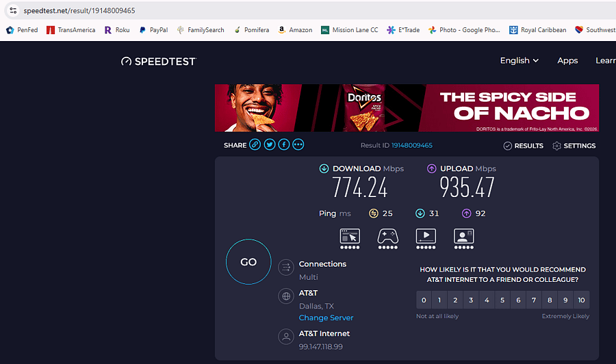Viewport: 616px width, 364px height.
Task: Click the download ping icon showing 31
Action: click(x=420, y=213)
